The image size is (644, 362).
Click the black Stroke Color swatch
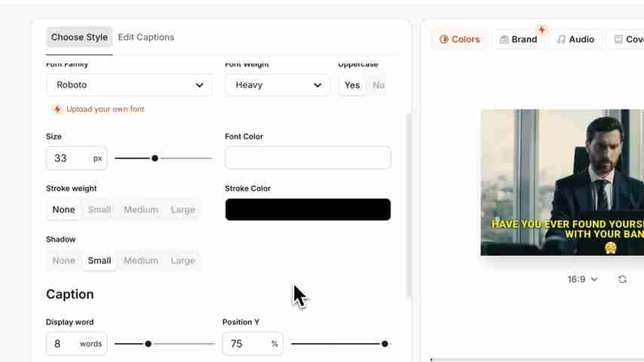click(x=308, y=210)
